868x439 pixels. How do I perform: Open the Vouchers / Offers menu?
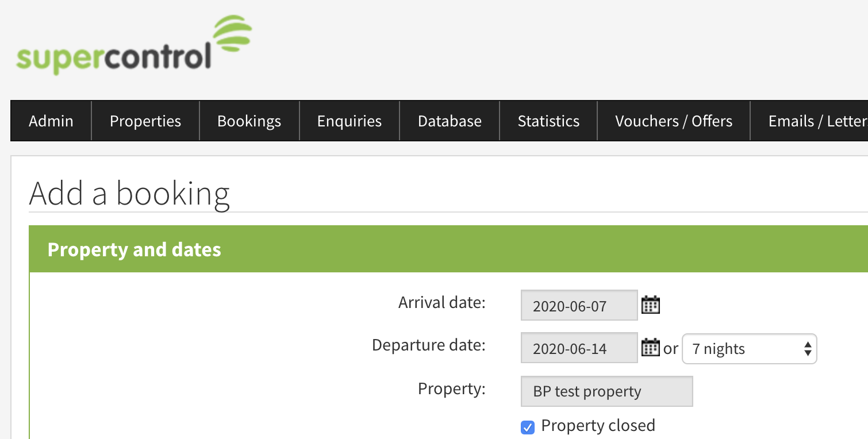pyautogui.click(x=674, y=121)
